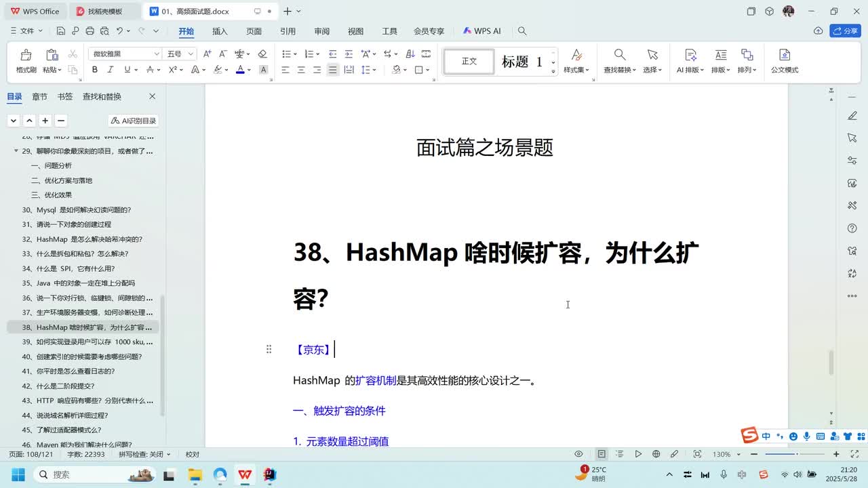Click the search icon beside WPS AI
Image resolution: width=868 pixels, height=488 pixels.
(522, 31)
